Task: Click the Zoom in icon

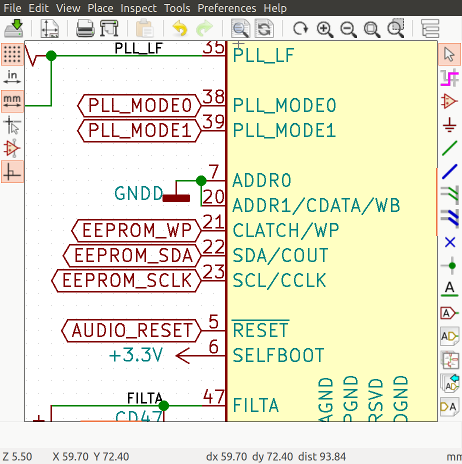Action: 325,29
